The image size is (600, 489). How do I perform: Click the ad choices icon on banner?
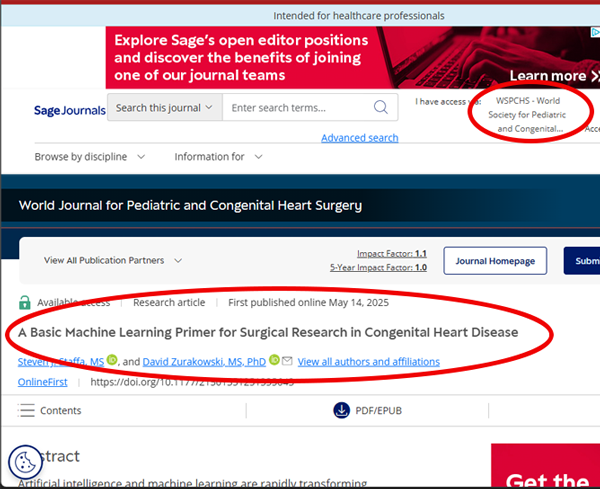tap(595, 32)
